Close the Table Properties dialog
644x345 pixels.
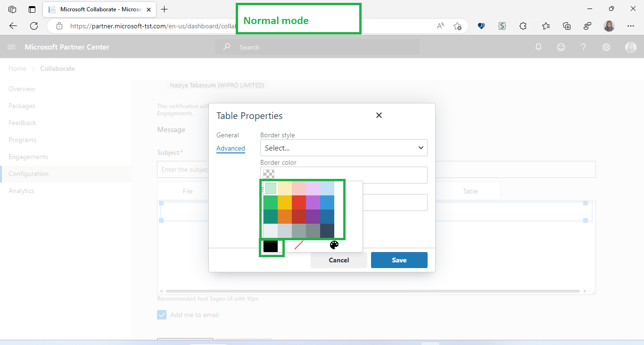point(379,115)
